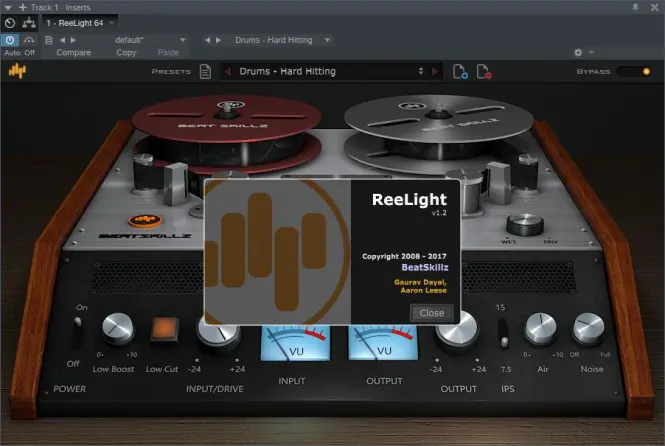Click the Copy button
The width and height of the screenshot is (665, 446).
[x=126, y=53]
